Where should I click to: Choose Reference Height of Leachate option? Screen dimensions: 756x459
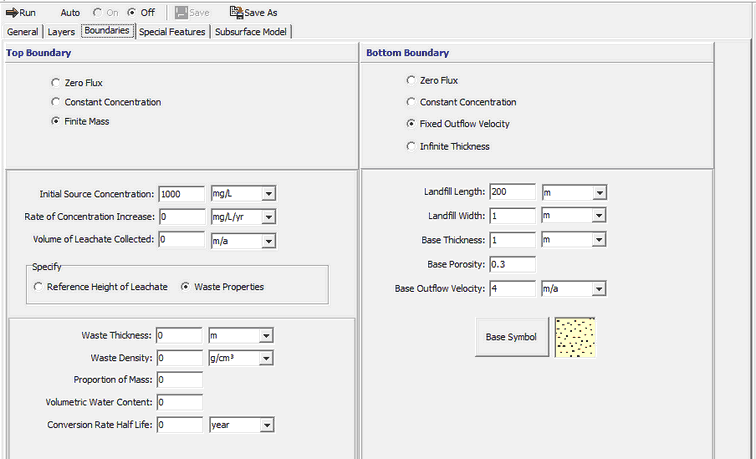[x=39, y=287]
